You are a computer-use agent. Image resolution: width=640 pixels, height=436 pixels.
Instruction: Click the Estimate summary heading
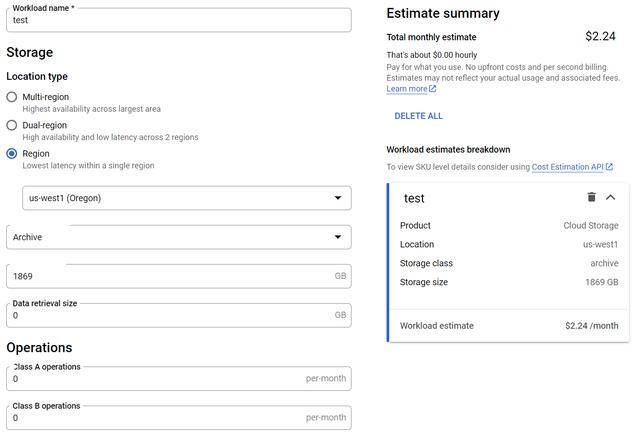tap(443, 13)
